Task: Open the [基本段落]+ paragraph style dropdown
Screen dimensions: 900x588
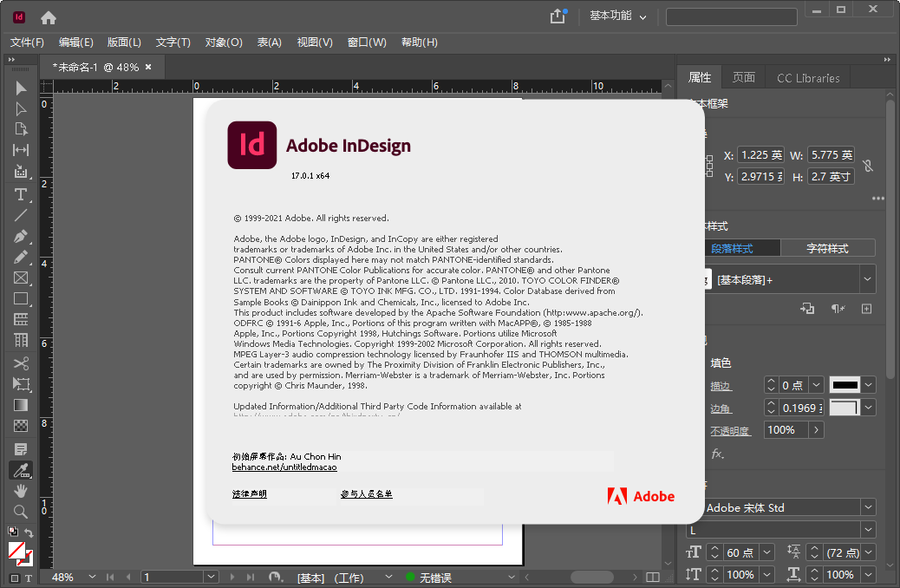Action: [x=868, y=278]
